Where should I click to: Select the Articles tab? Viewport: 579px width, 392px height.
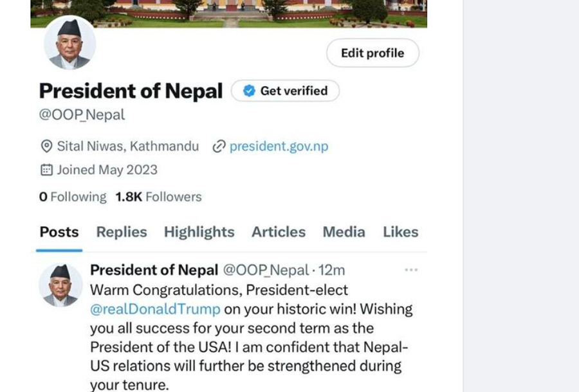point(279,232)
